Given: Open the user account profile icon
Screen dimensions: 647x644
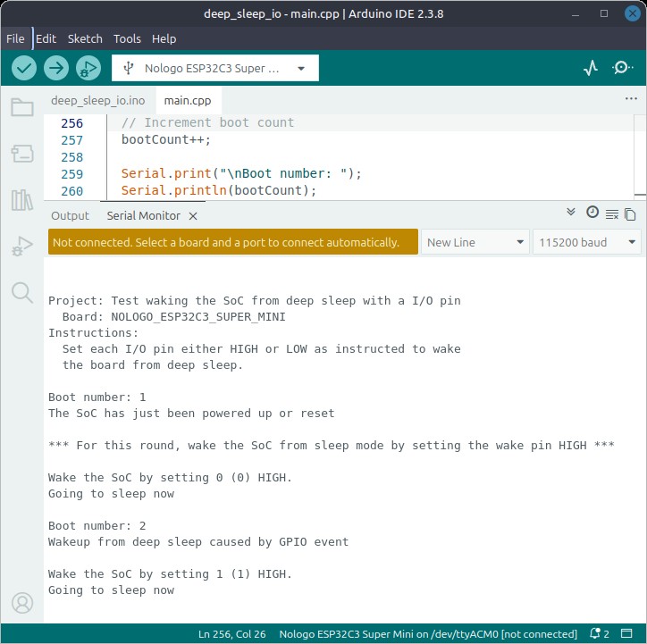Looking at the screenshot, I should (22, 603).
